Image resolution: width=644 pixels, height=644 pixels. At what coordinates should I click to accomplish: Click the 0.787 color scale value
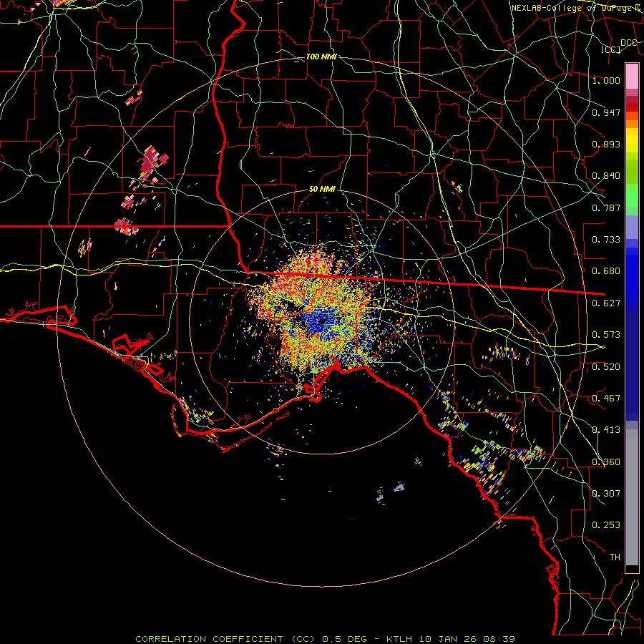pyautogui.click(x=606, y=208)
